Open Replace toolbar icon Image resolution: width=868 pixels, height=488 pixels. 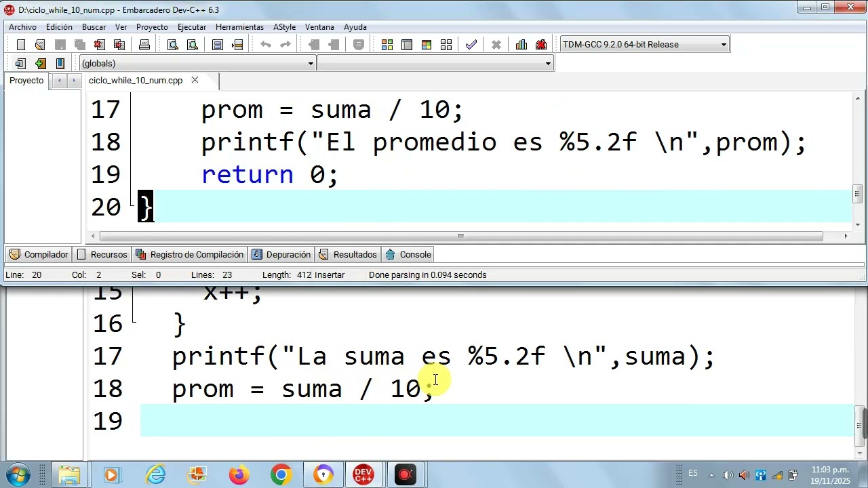click(x=193, y=45)
